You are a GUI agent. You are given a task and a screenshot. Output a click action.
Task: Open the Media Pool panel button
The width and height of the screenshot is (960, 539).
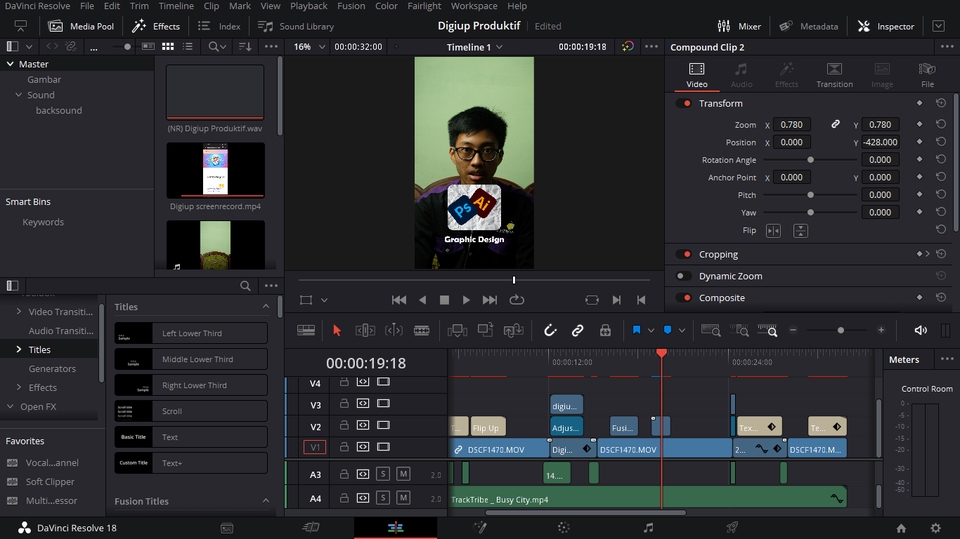click(x=81, y=26)
